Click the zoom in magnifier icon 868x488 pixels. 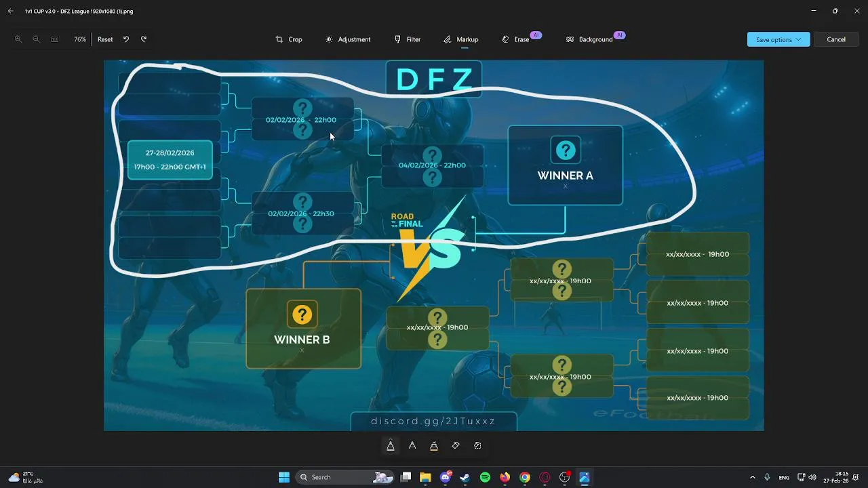coord(18,39)
